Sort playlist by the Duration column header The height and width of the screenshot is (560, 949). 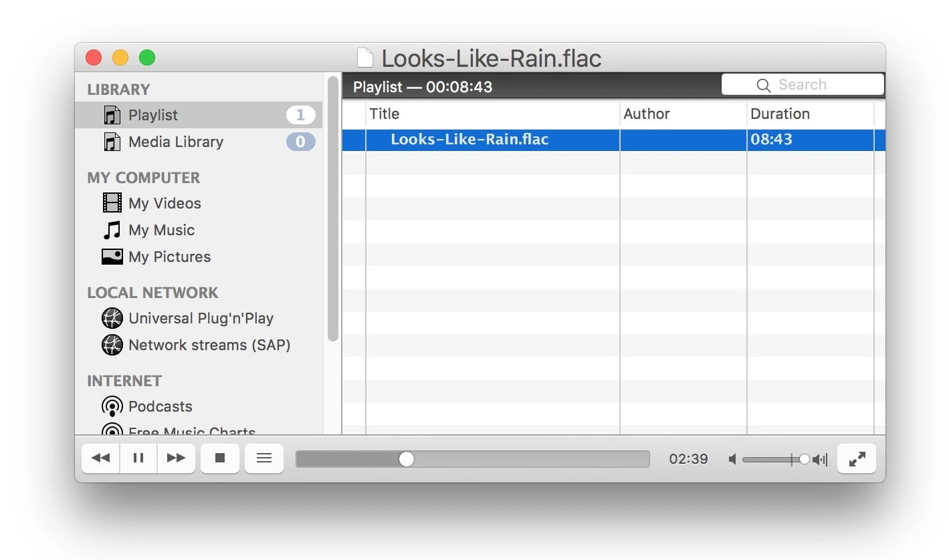coord(780,114)
